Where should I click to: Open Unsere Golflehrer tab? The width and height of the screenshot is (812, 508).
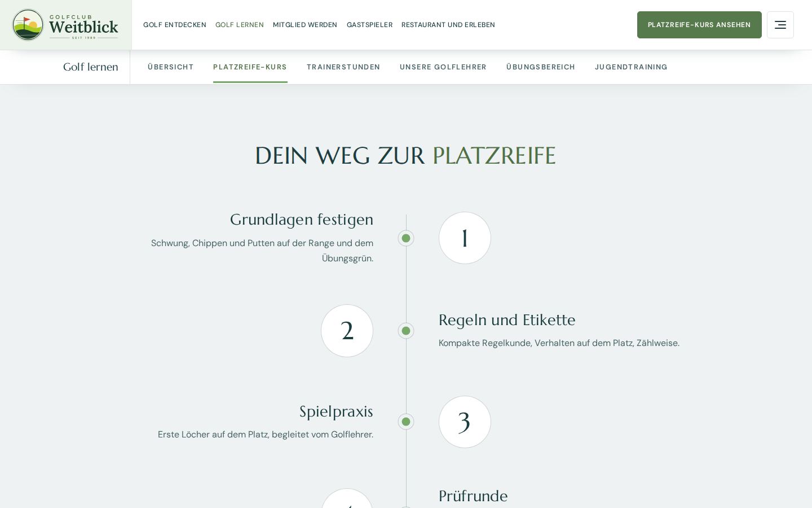443,67
